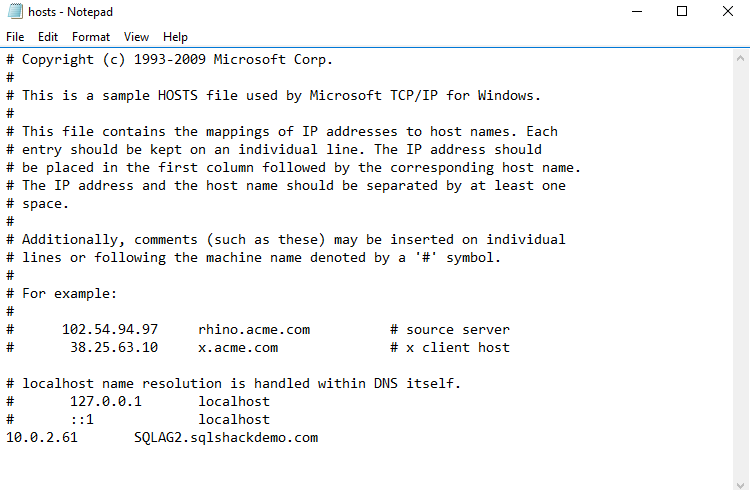This screenshot has width=750, height=490.
Task: Place cursor in SQLAG2.sqlshackdemo.com host name
Action: 226,438
